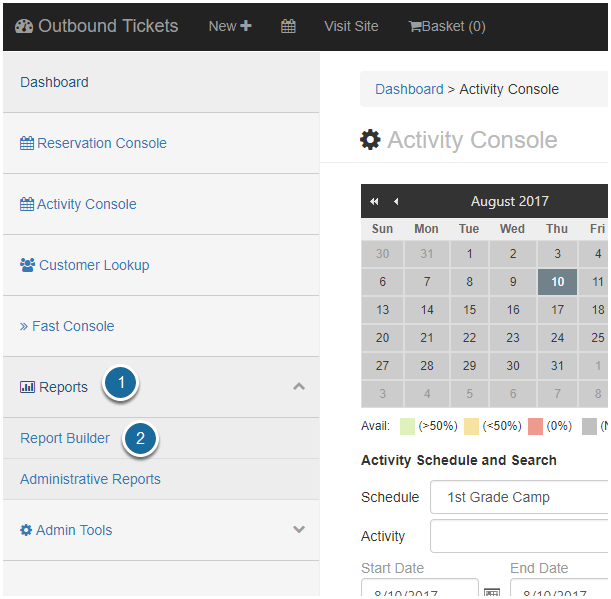Select August 21 on calendar
The image size is (611, 599).
click(427, 337)
